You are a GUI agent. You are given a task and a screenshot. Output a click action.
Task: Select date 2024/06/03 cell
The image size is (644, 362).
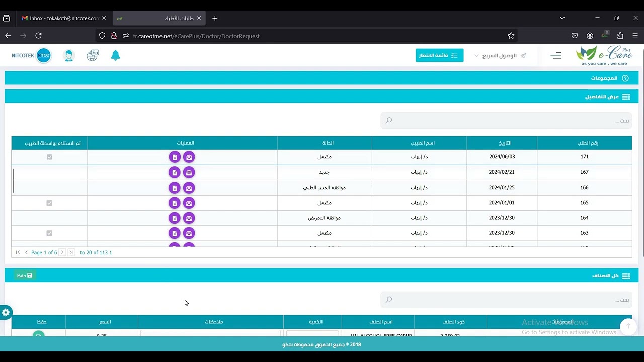tap(502, 157)
